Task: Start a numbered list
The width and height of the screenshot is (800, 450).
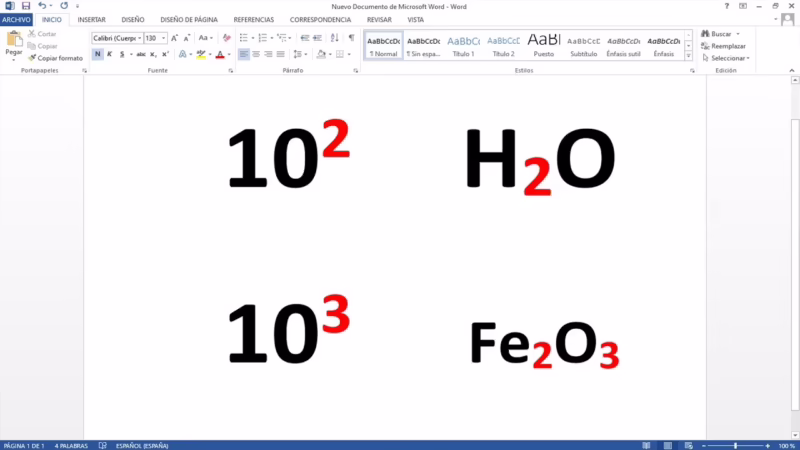Action: point(263,38)
